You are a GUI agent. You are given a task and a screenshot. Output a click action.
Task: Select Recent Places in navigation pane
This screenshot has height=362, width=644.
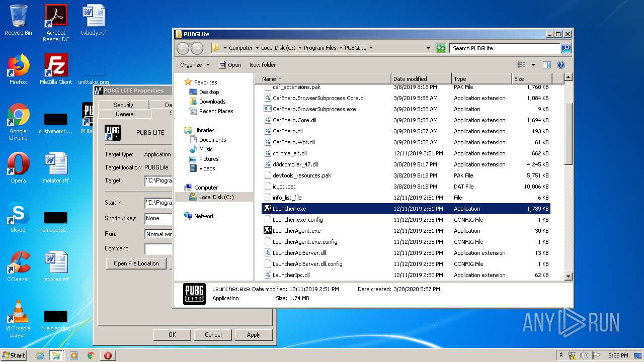pos(216,111)
